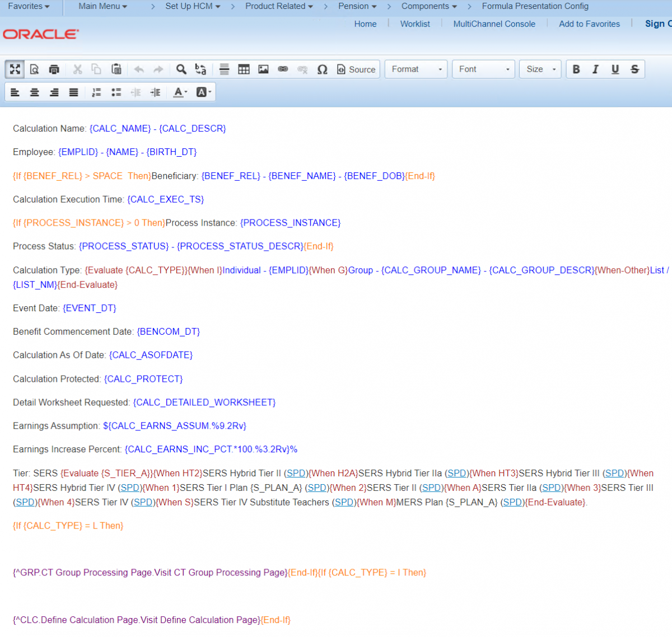Open the Size dropdown

tap(540, 69)
